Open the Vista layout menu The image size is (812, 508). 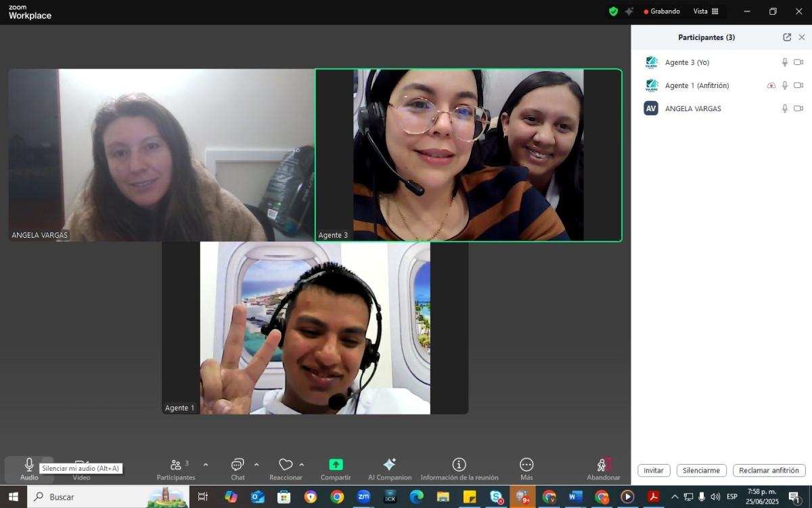[x=706, y=12]
